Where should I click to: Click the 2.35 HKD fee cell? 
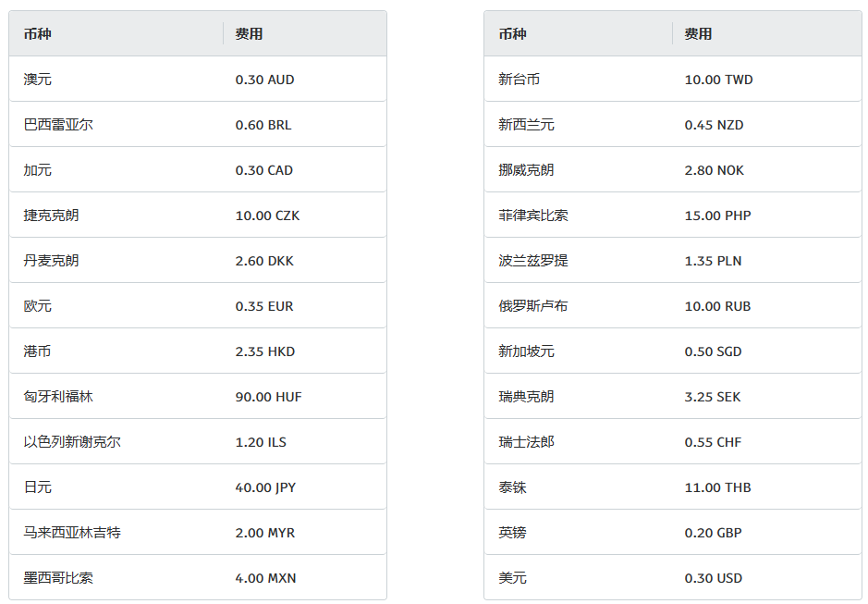click(265, 351)
